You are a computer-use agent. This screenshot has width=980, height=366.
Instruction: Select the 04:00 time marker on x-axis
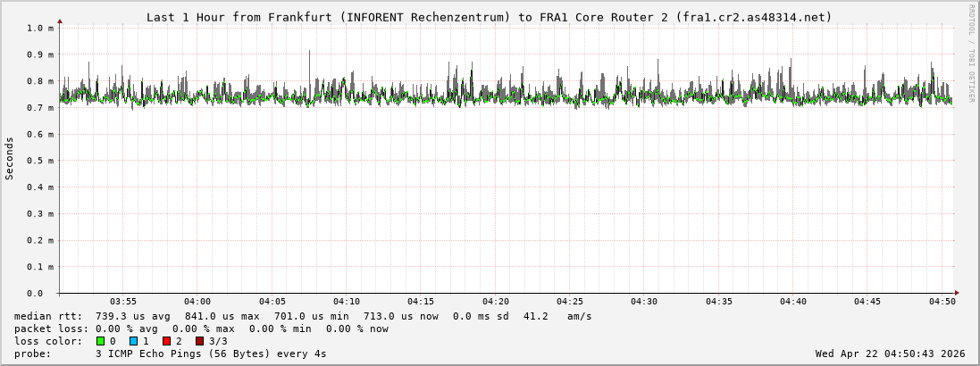click(x=197, y=302)
